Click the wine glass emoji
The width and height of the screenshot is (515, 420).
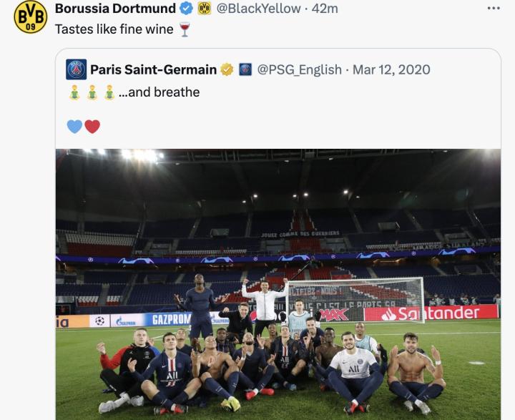point(185,29)
